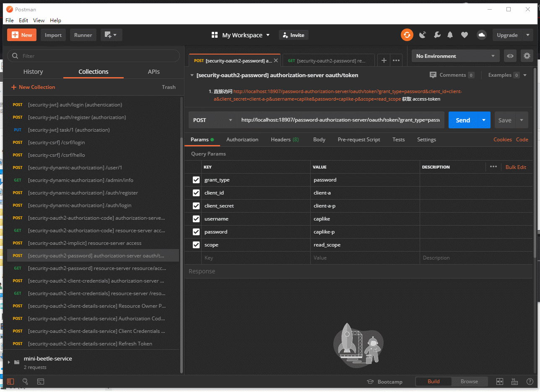The image size is (540, 392).
Task: Open manage environments gear icon
Action: coord(527,56)
